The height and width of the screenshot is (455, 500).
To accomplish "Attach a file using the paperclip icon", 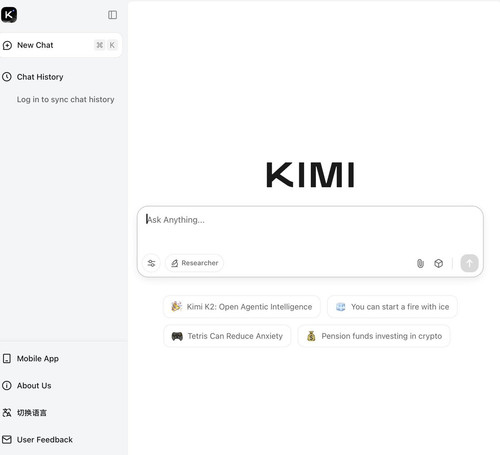I will [x=420, y=263].
